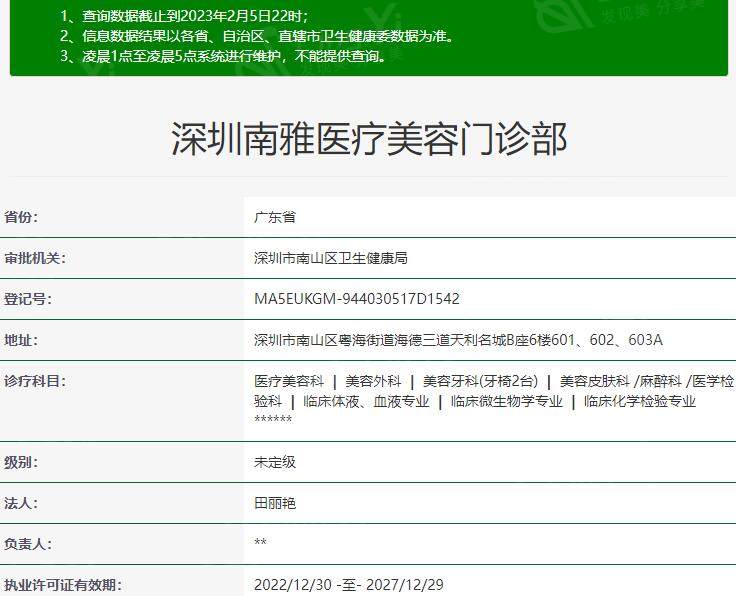
Task: Click the title 深圳南雅医疗美容门诊部
Action: tap(369, 138)
